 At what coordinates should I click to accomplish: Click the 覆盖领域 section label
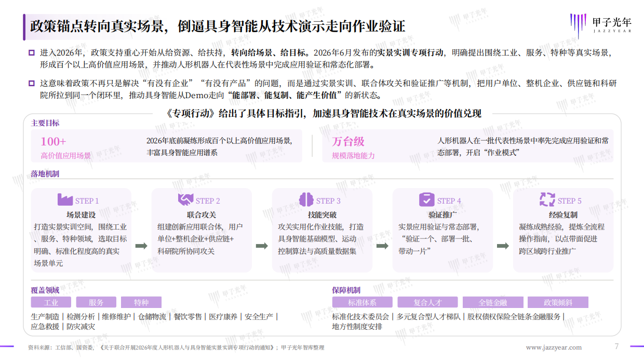pyautogui.click(x=45, y=290)
